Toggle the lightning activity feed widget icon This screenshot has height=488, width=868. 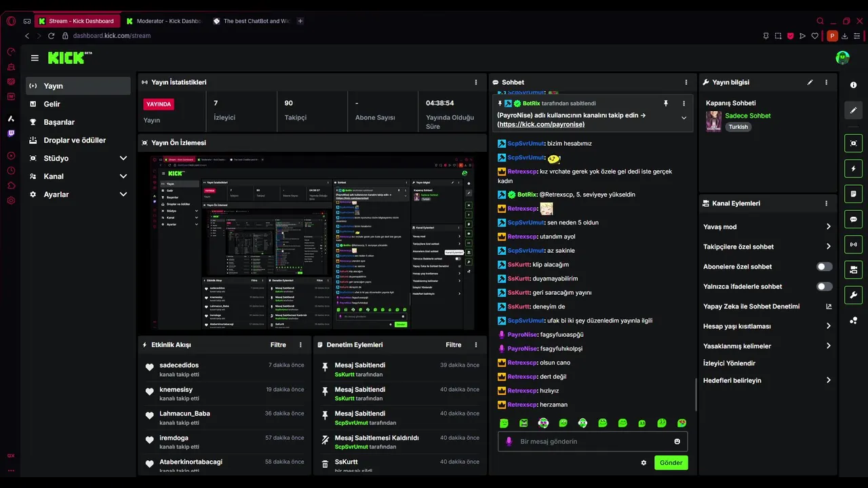click(x=853, y=168)
